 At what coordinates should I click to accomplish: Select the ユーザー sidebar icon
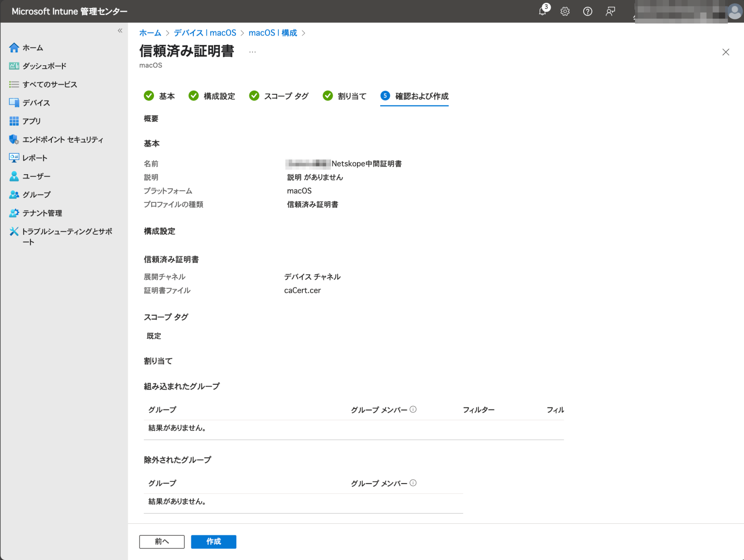point(37,176)
